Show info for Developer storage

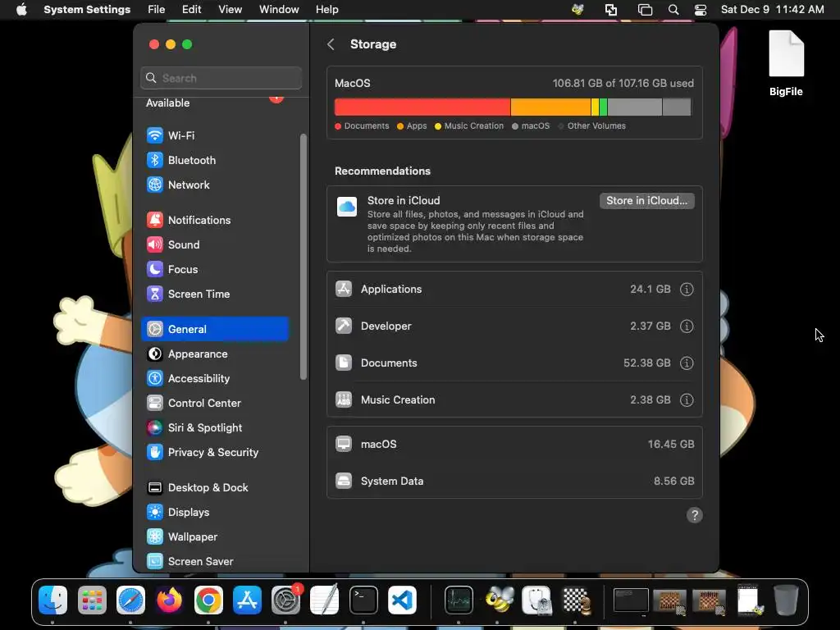click(x=687, y=326)
